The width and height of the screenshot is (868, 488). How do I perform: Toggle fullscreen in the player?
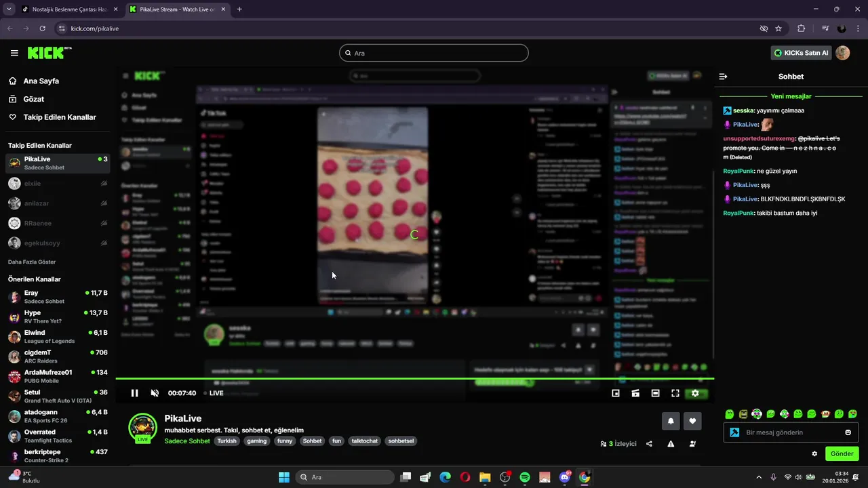tap(675, 393)
